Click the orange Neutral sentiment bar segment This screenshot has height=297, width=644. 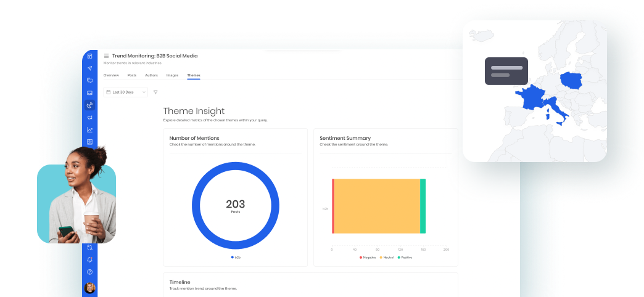point(377,206)
